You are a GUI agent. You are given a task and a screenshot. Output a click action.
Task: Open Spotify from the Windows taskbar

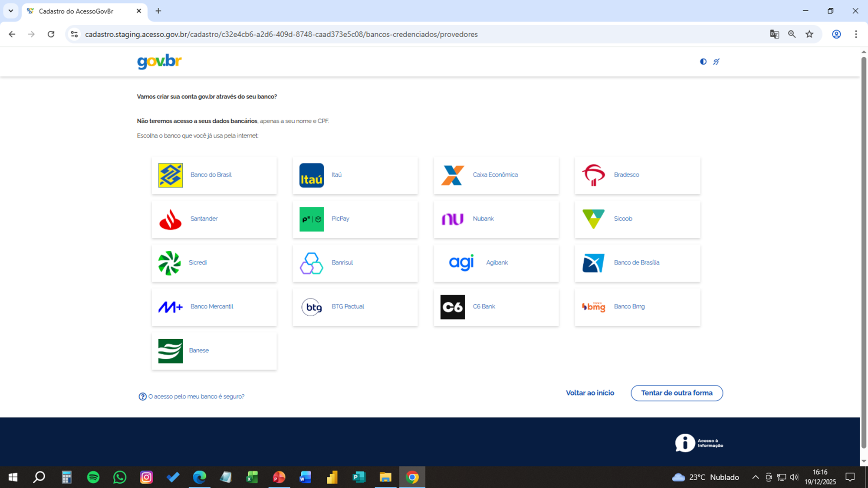click(93, 477)
